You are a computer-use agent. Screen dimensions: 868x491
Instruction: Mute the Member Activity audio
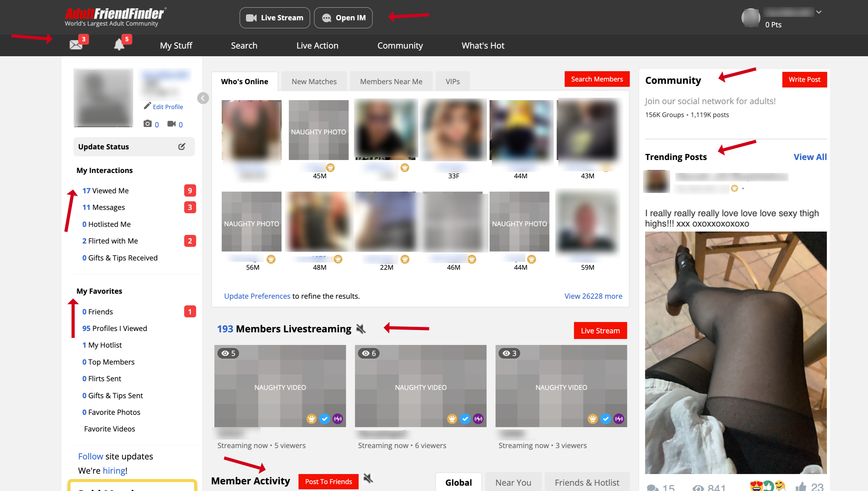[368, 478]
